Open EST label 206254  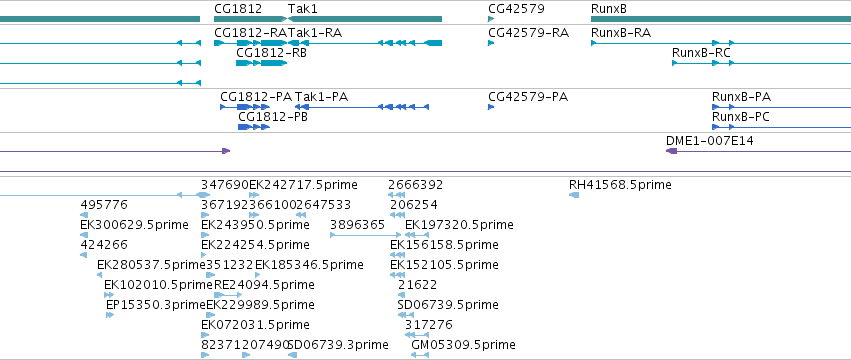tap(414, 205)
